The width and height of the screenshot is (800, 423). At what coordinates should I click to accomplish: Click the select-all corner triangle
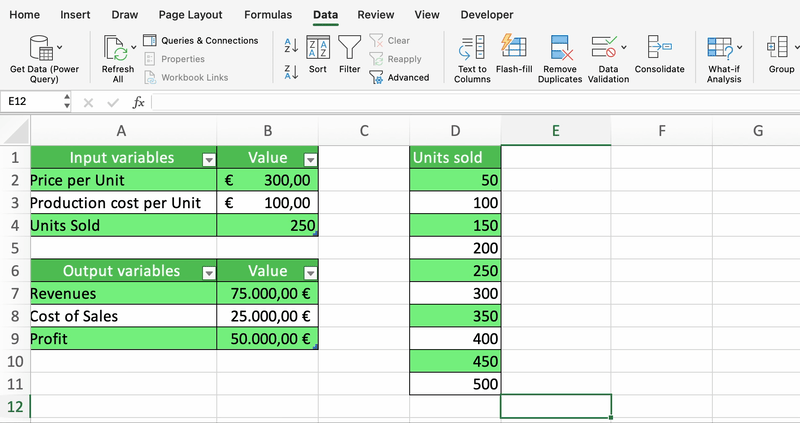click(16, 132)
